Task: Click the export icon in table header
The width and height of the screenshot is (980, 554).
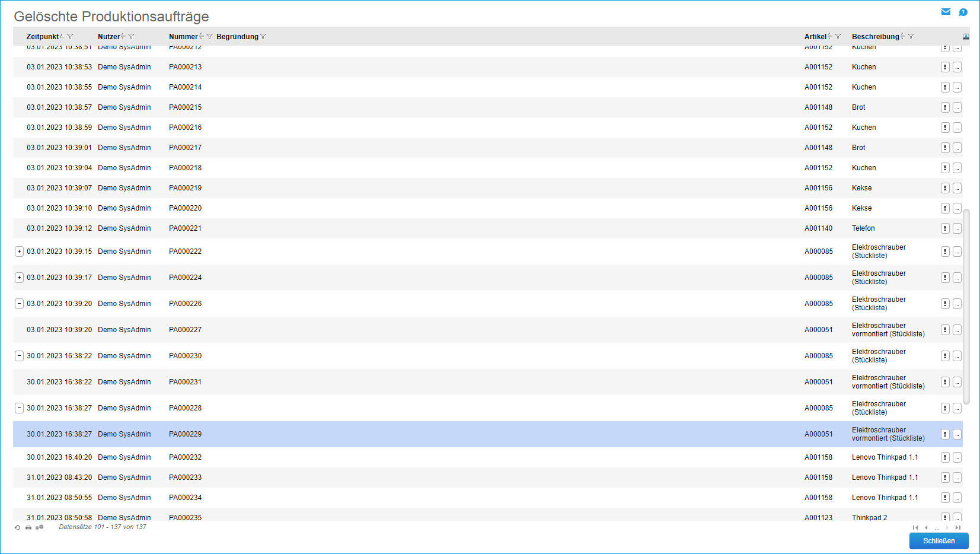Action: 966,37
